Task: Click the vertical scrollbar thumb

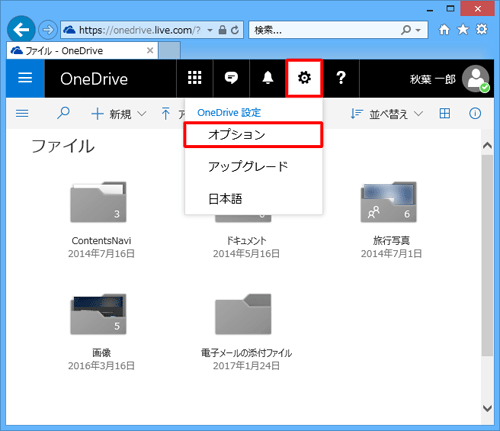Action: point(487,255)
